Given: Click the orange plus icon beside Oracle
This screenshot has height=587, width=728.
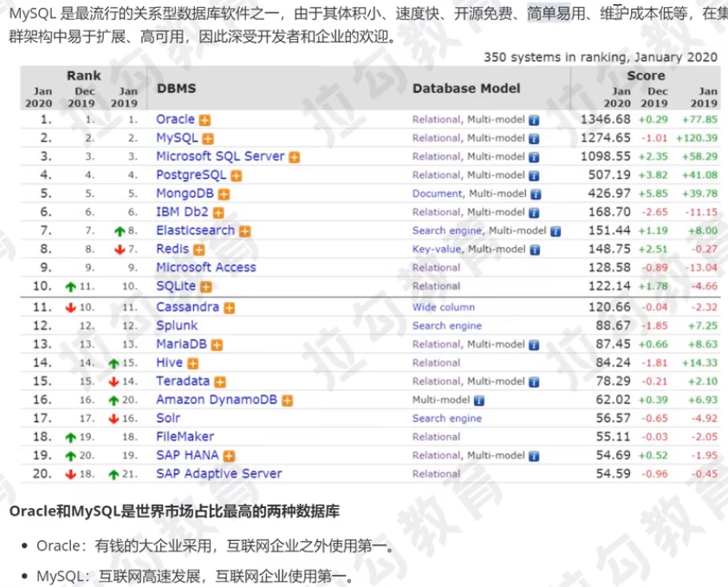Looking at the screenshot, I should (x=205, y=121).
